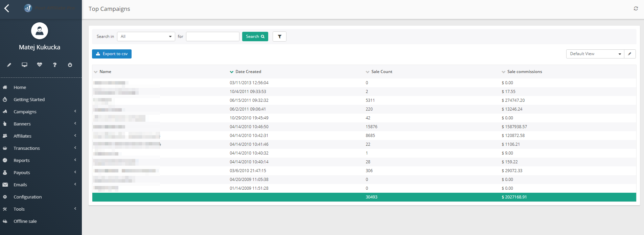This screenshot has height=235, width=644.
Task: Click the search text input field
Action: pos(212,37)
